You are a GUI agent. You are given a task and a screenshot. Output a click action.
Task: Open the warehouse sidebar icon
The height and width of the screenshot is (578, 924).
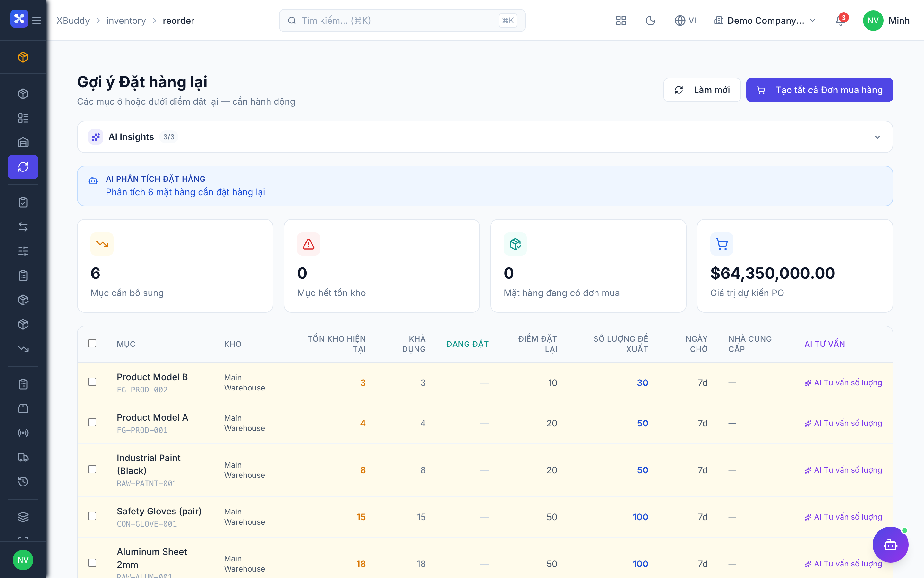pyautogui.click(x=23, y=143)
